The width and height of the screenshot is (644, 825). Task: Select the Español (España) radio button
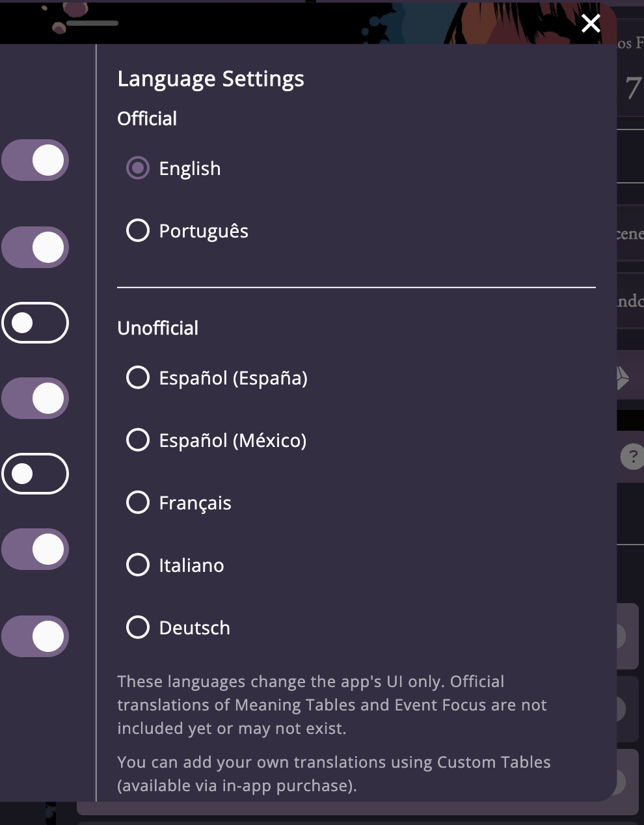point(138,377)
